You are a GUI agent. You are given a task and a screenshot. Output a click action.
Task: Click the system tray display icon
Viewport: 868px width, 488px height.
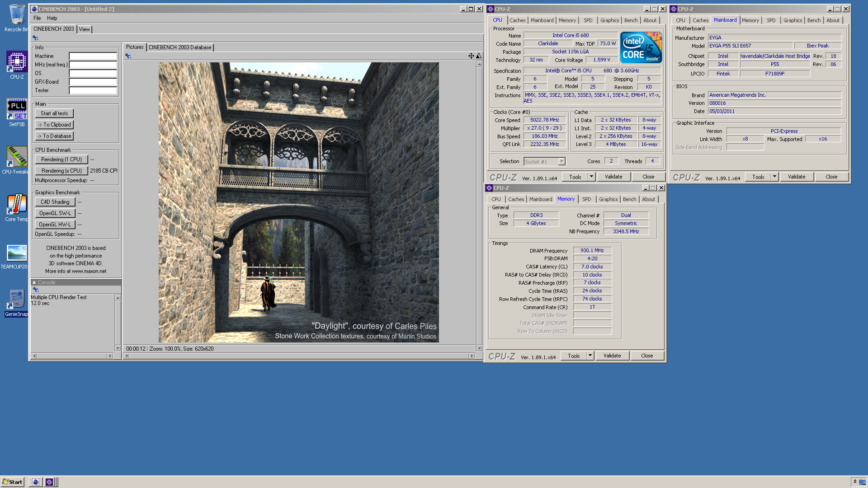863,482
